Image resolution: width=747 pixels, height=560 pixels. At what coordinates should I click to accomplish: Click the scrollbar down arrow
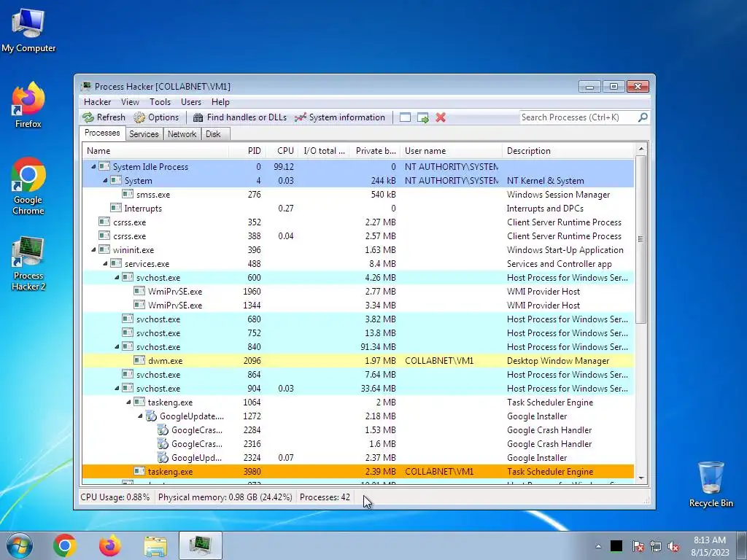point(641,478)
